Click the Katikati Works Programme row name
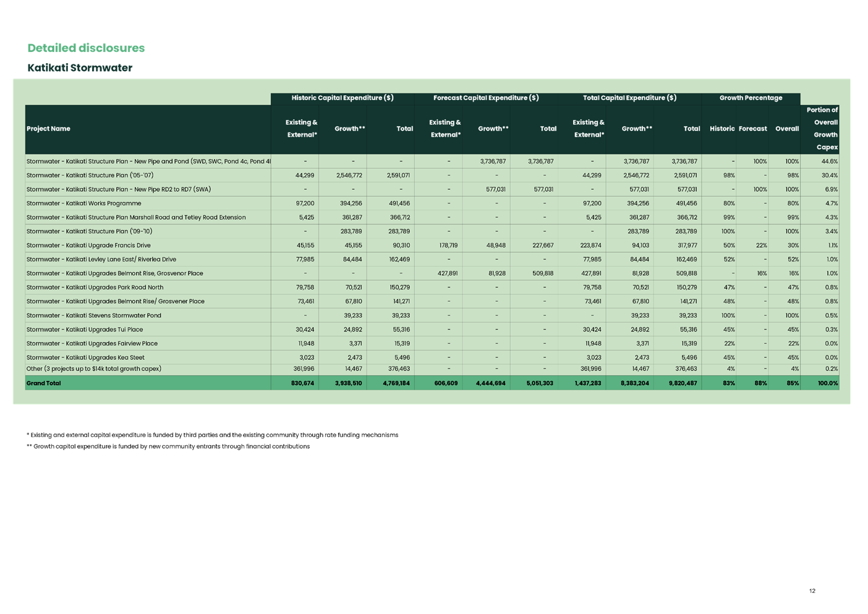This screenshot has width=868, height=614. 83,203
